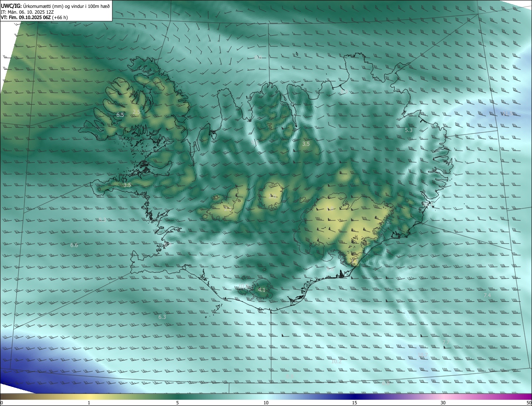Click the 3.5 value on the Snæfellsnes peninsula
The width and height of the screenshot is (532, 406).
tap(127, 185)
